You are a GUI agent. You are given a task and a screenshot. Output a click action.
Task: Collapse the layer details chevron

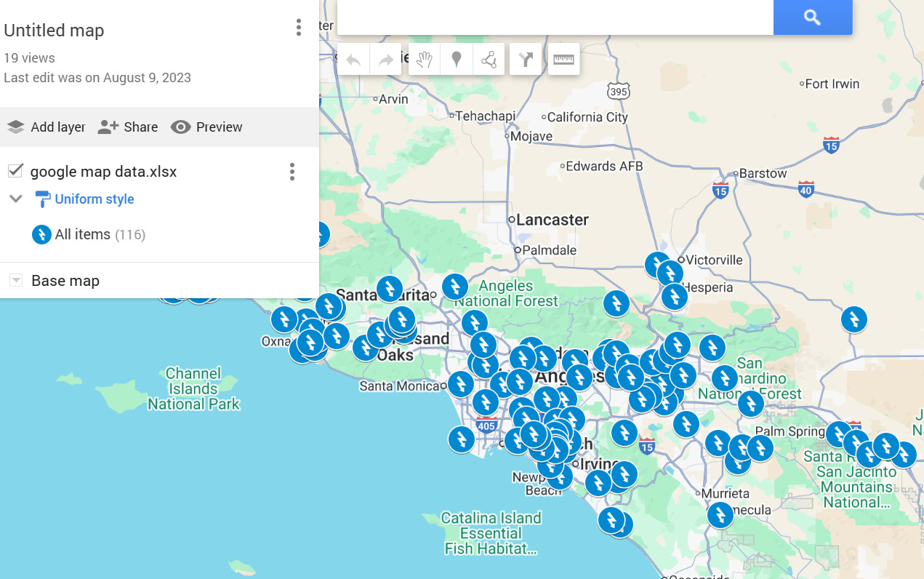(x=16, y=199)
